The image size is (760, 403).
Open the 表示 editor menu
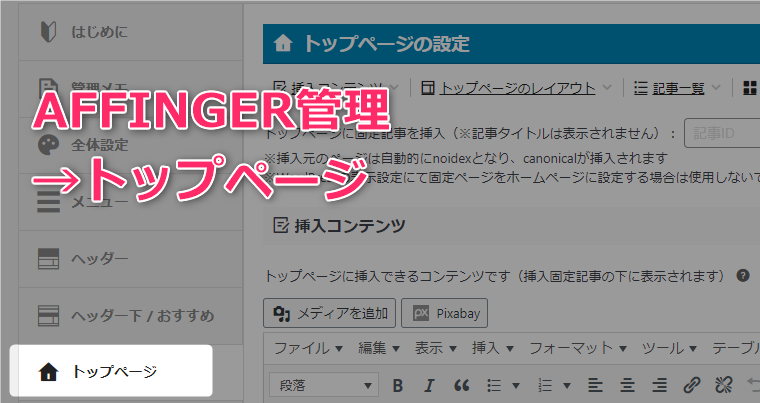(435, 348)
